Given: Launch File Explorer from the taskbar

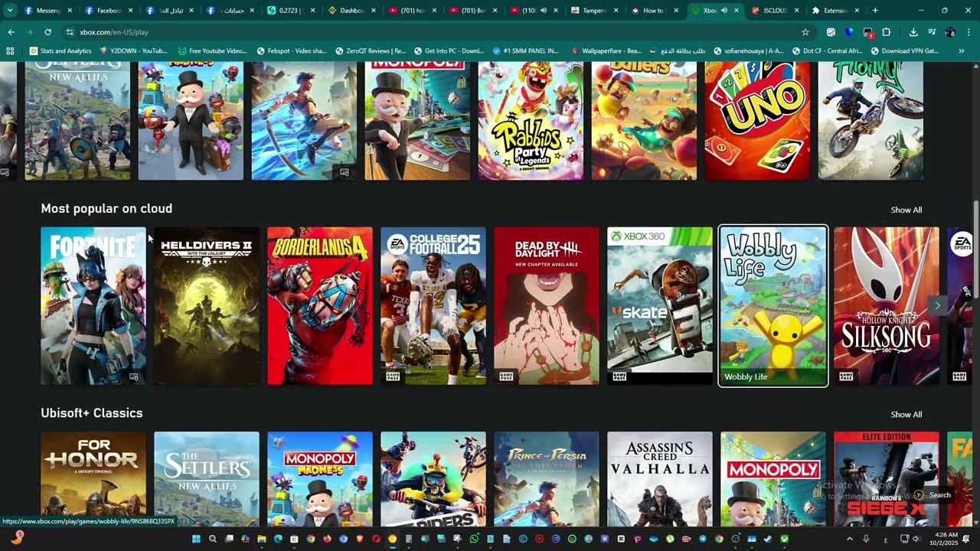Looking at the screenshot, I should click(261, 539).
